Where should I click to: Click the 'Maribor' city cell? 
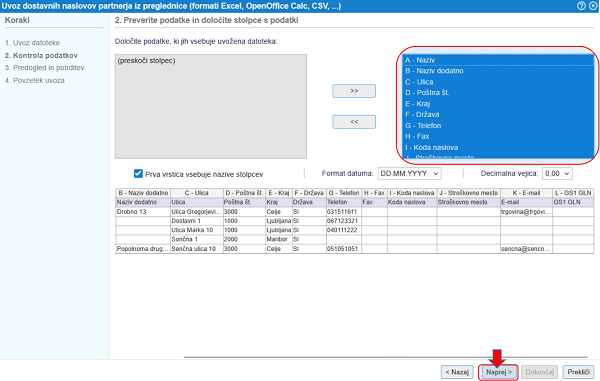click(279, 239)
